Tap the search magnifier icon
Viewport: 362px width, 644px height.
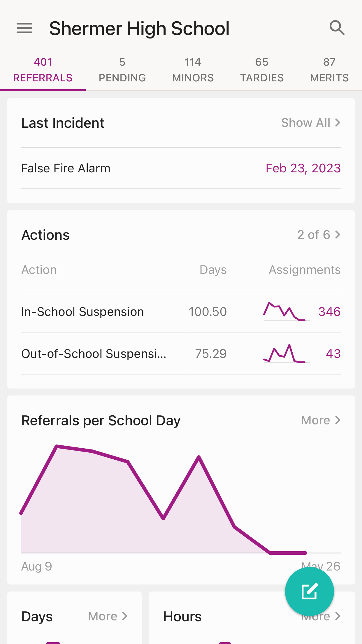(x=337, y=28)
